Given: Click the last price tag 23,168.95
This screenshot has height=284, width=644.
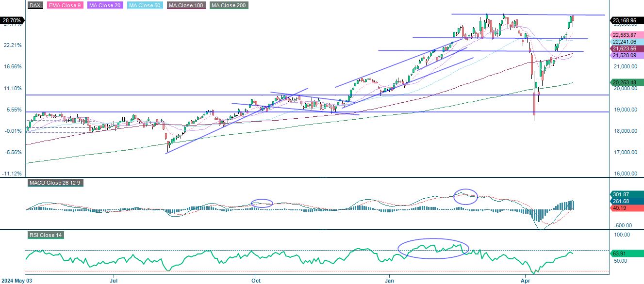Looking at the screenshot, I should pos(627,20).
